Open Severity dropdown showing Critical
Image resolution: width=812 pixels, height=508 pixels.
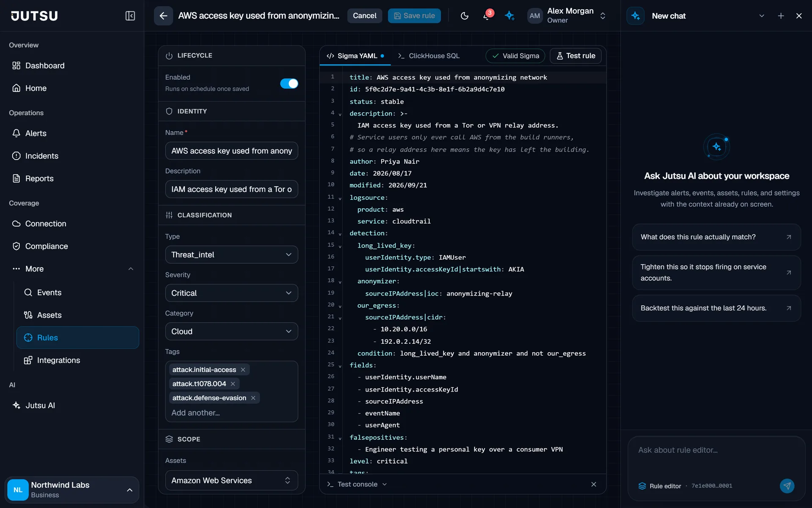pyautogui.click(x=232, y=293)
